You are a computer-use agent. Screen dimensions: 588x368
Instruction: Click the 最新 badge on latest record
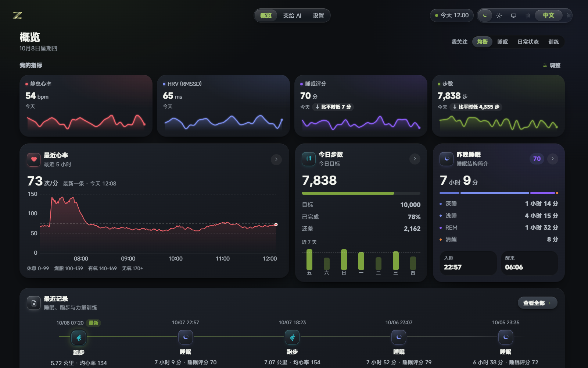(x=93, y=323)
